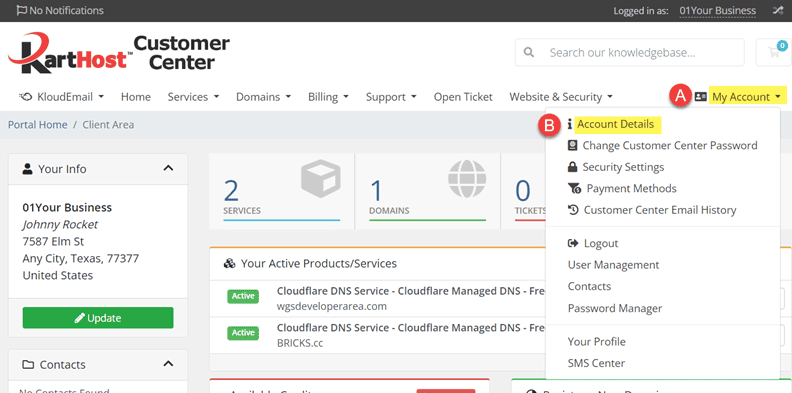The width and height of the screenshot is (792, 393).
Task: Click the Active badge for BRICKS.cc
Action: [x=243, y=333]
